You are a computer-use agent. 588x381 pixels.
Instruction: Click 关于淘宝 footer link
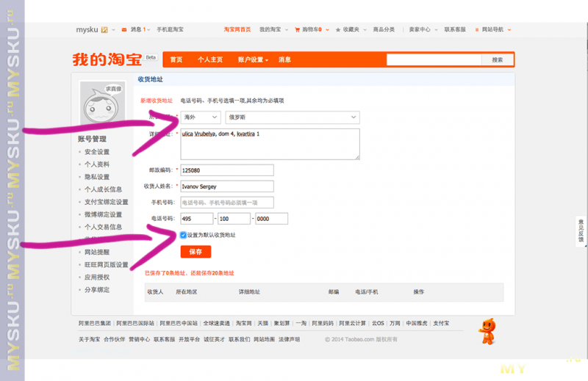(x=89, y=339)
